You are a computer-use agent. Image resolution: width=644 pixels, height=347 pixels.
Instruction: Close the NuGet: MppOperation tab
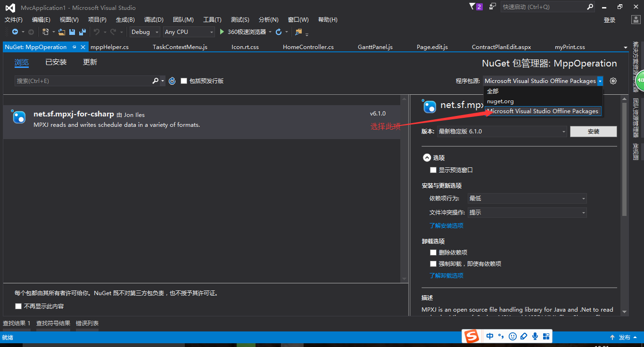(83, 47)
